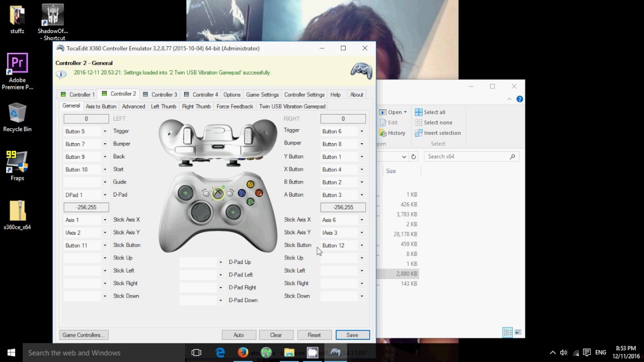The image size is (644, 362).
Task: Save the controller settings
Action: (x=352, y=335)
